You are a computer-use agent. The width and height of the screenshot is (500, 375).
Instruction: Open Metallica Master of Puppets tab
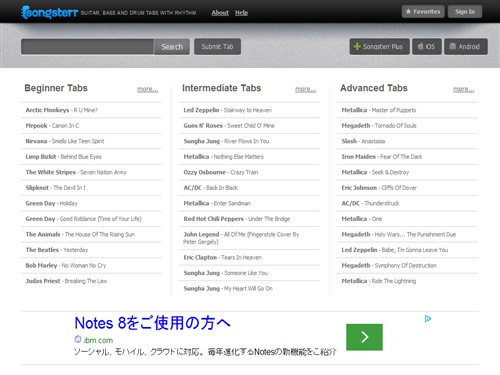pyautogui.click(x=379, y=110)
